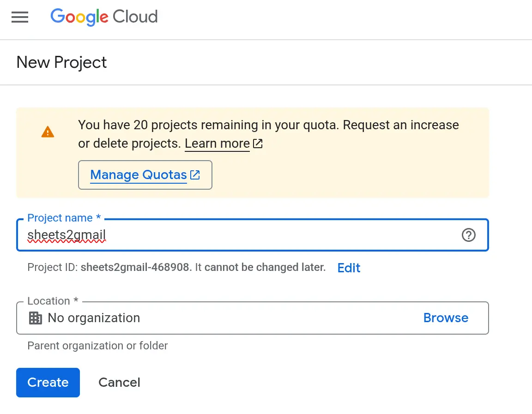Click the organization building icon
Screen dimensions: 532x414
pyautogui.click(x=36, y=318)
